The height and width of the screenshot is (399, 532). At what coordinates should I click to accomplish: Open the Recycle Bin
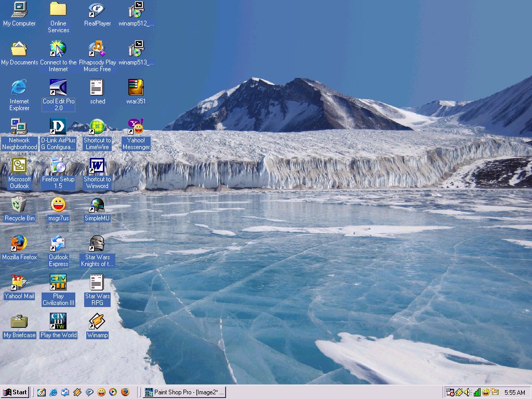[x=19, y=205]
